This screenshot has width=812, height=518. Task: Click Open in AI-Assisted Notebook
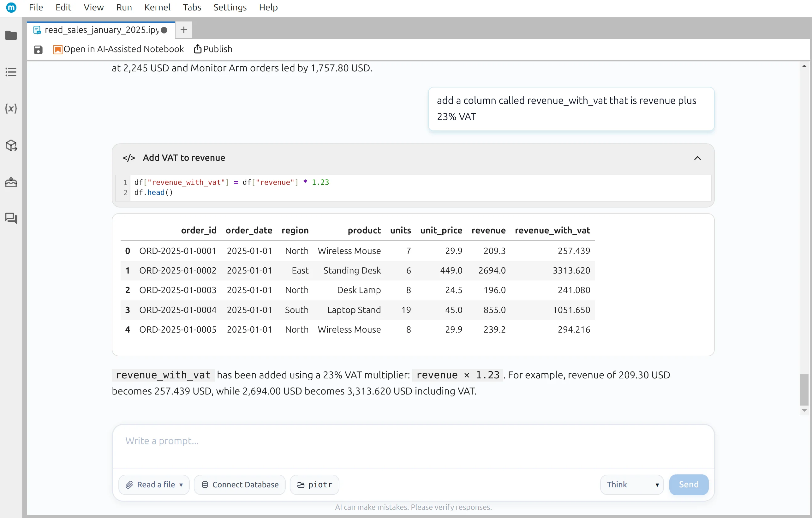click(x=119, y=49)
